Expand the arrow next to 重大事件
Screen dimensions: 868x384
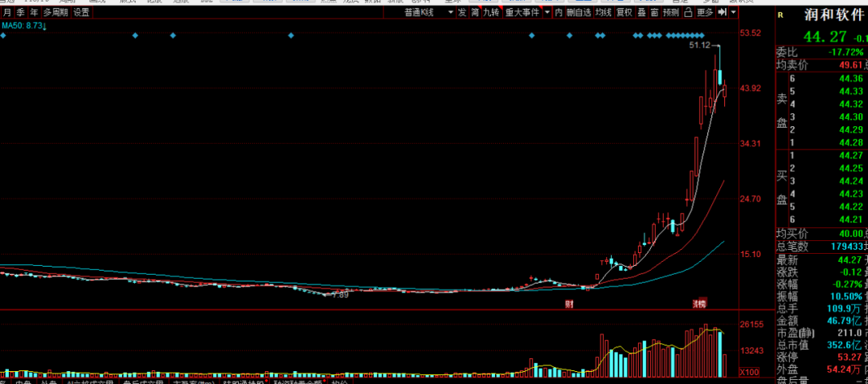click(x=547, y=12)
